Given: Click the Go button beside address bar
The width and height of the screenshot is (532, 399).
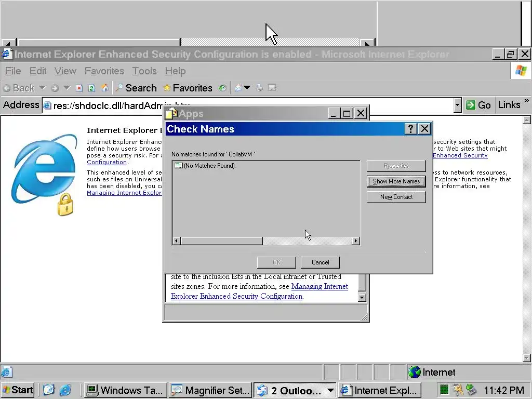Looking at the screenshot, I should pos(478,105).
